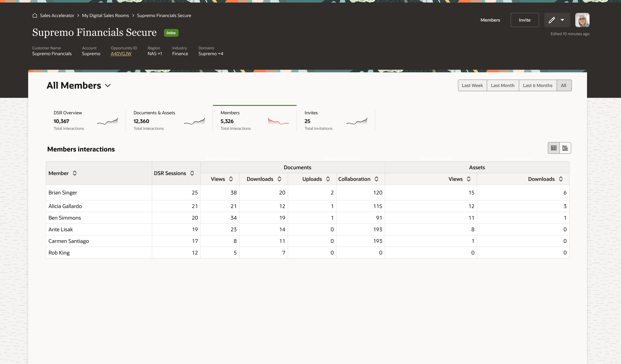The height and width of the screenshot is (364, 621).
Task: Click the Brian Singer member row
Action: pyautogui.click(x=63, y=193)
